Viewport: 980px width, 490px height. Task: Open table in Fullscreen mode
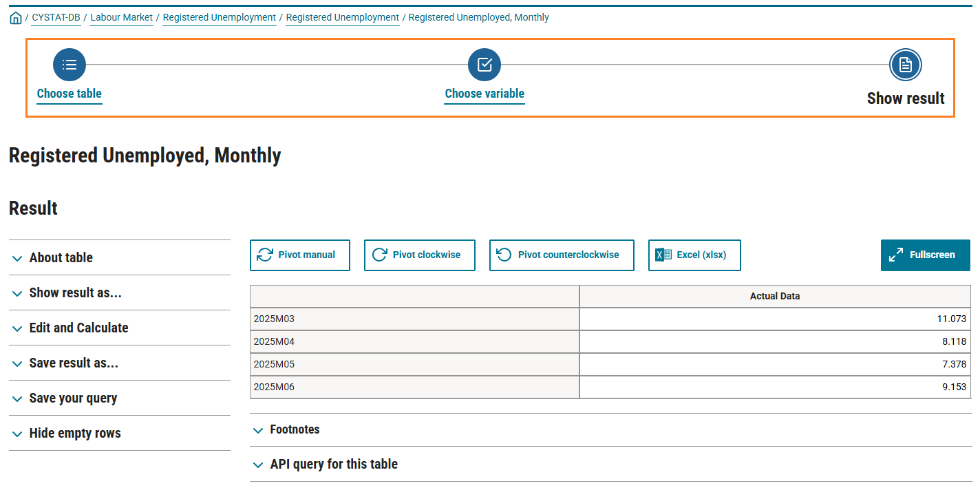pyautogui.click(x=925, y=255)
